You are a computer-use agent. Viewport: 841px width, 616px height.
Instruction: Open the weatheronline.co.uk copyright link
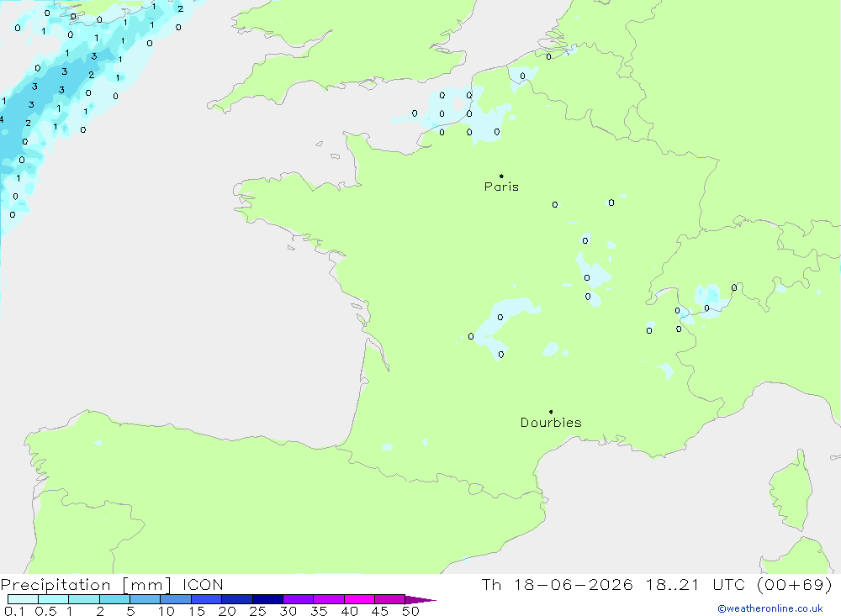pyautogui.click(x=770, y=608)
